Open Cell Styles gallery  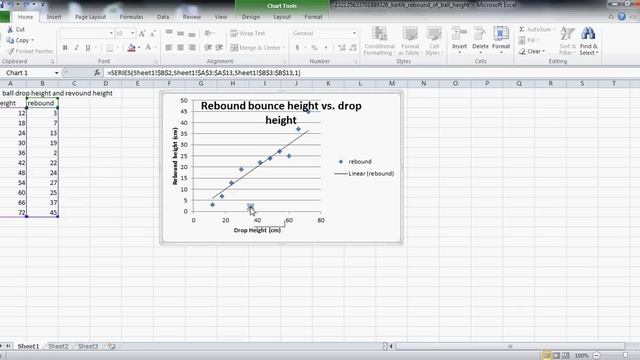click(x=433, y=41)
